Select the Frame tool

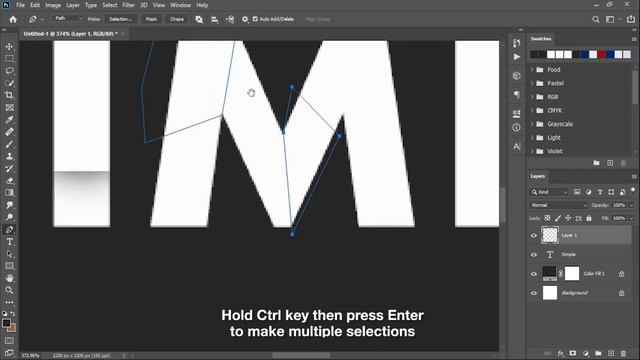(9, 107)
